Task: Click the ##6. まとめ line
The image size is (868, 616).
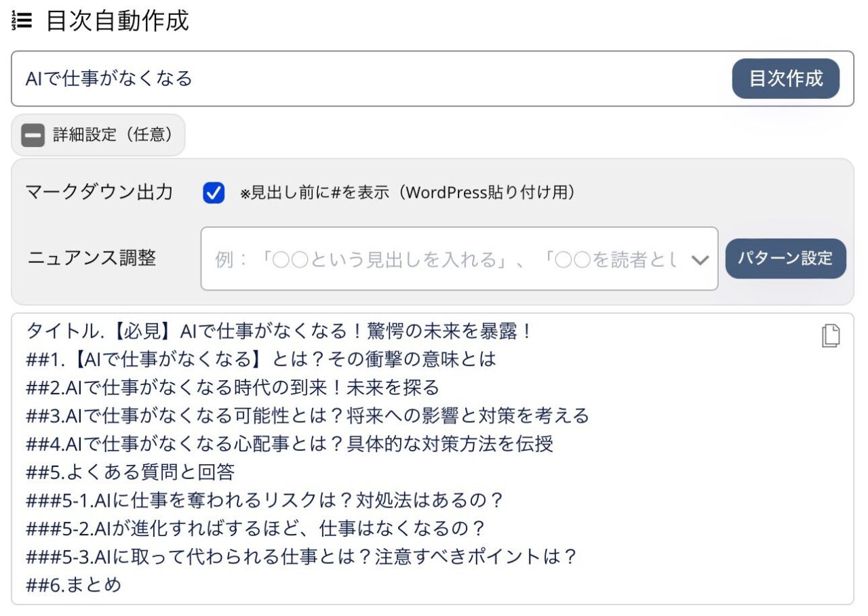Action: pyautogui.click(x=74, y=585)
